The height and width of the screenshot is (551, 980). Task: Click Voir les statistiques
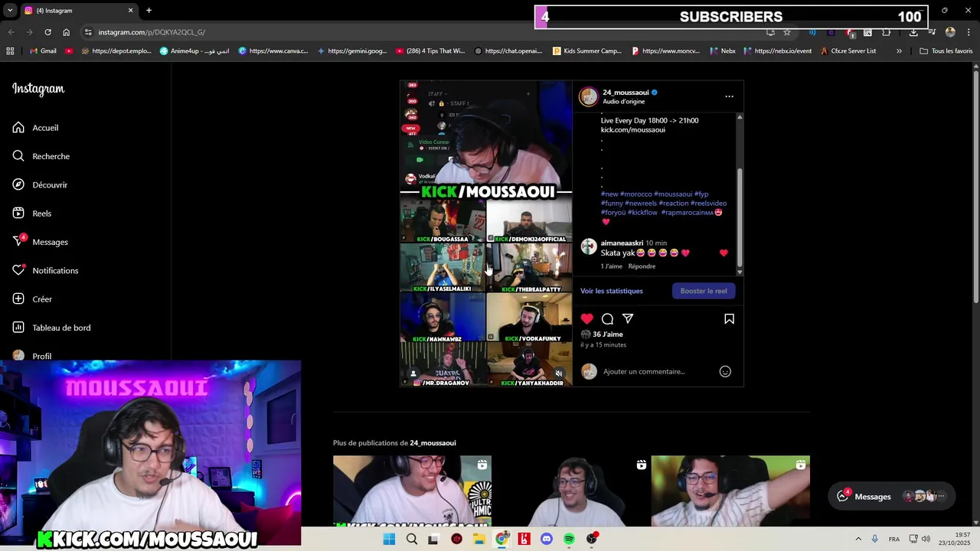612,291
